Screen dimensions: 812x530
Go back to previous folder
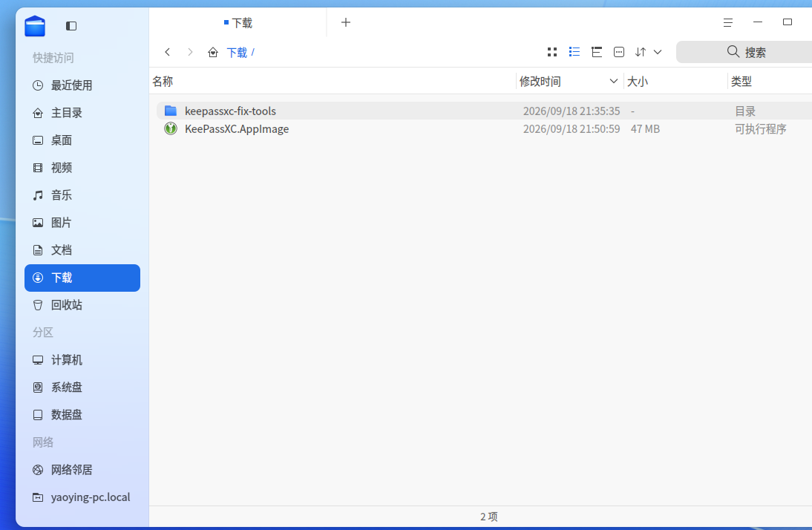[167, 52]
